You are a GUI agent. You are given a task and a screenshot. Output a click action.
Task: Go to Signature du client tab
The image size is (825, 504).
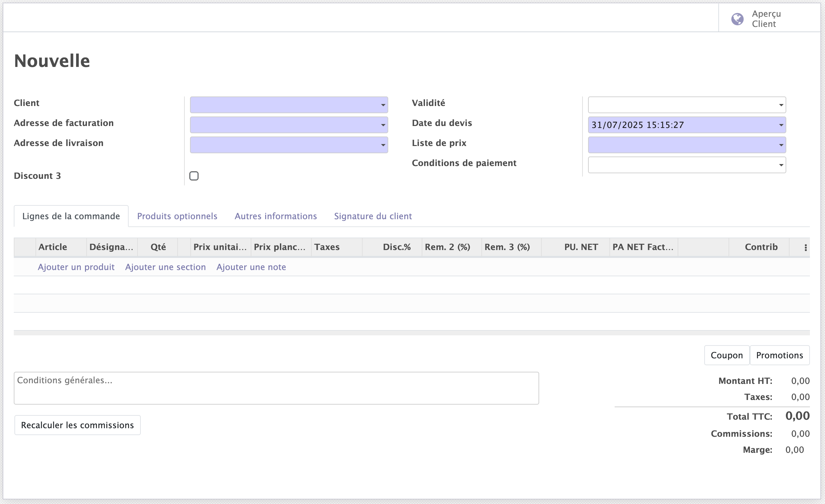point(373,216)
